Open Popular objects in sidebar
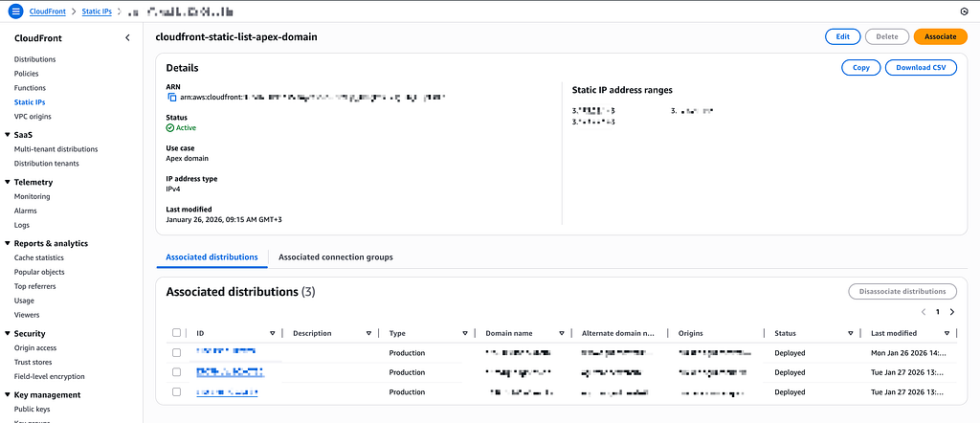This screenshot has width=980, height=423. (39, 273)
